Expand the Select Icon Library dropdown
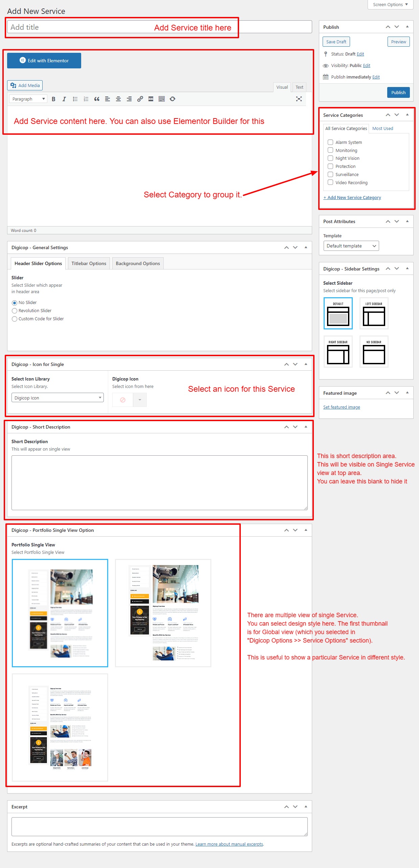The image size is (419, 868). point(57,398)
